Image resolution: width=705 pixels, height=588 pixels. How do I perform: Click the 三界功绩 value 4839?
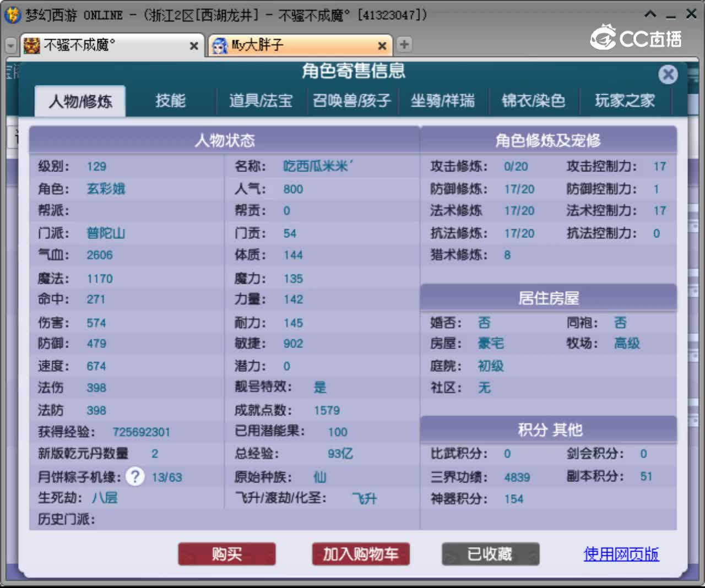[x=517, y=477]
